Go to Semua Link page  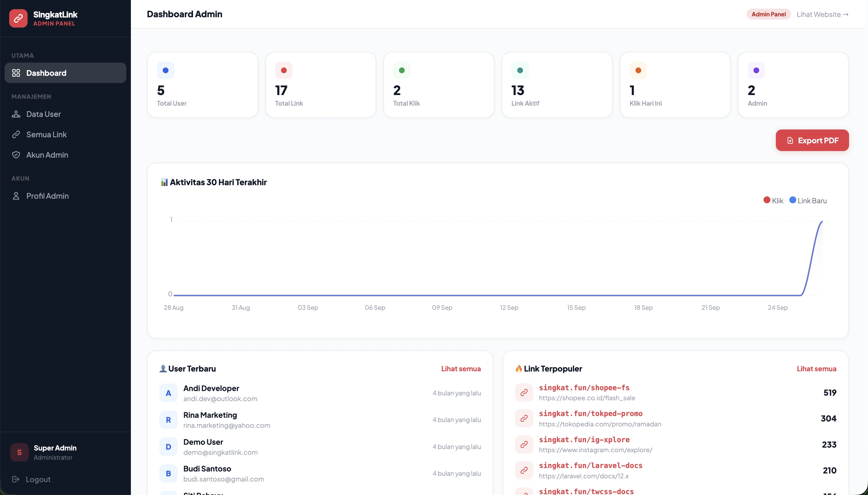tap(65, 134)
